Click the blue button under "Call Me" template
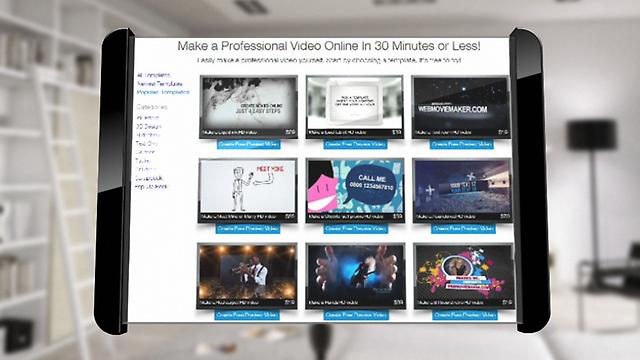The image size is (640, 360). point(356,229)
